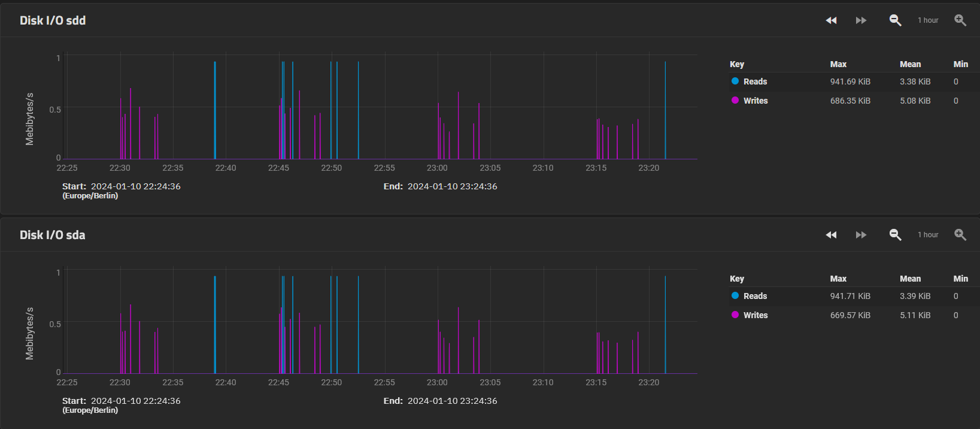Select the Writes label in sdd legend
Viewport: 980px width, 429px height.
[756, 101]
